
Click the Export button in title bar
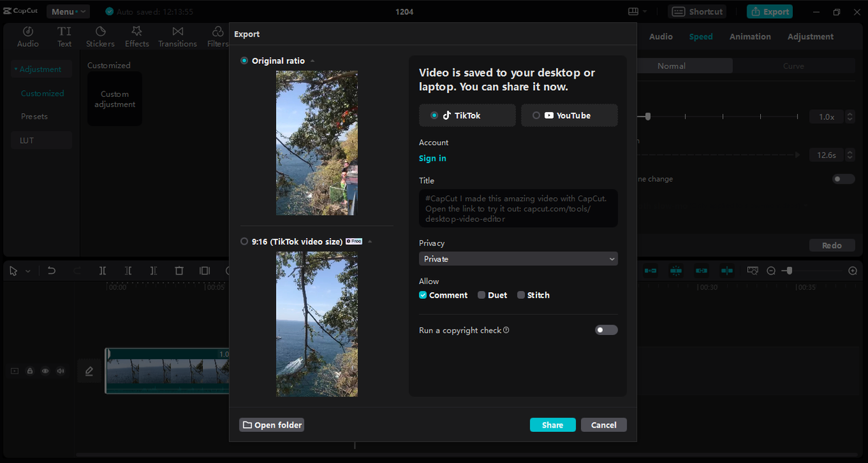click(770, 12)
